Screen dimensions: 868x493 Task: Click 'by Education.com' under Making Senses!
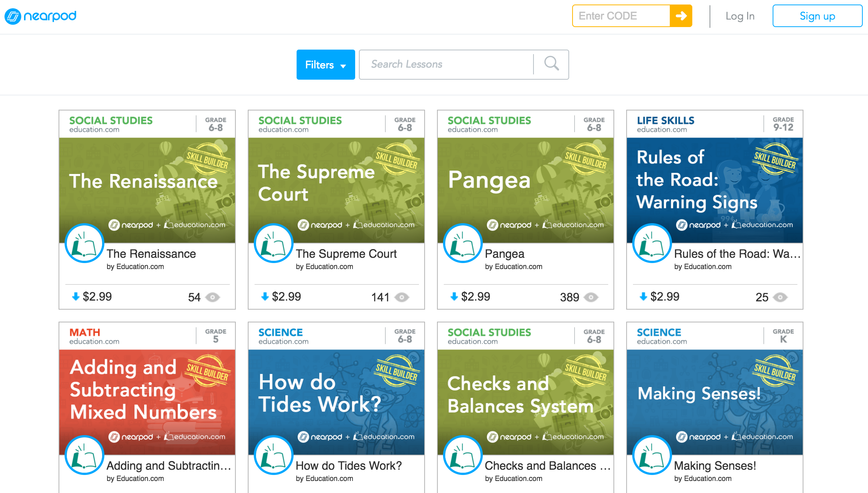pos(703,478)
